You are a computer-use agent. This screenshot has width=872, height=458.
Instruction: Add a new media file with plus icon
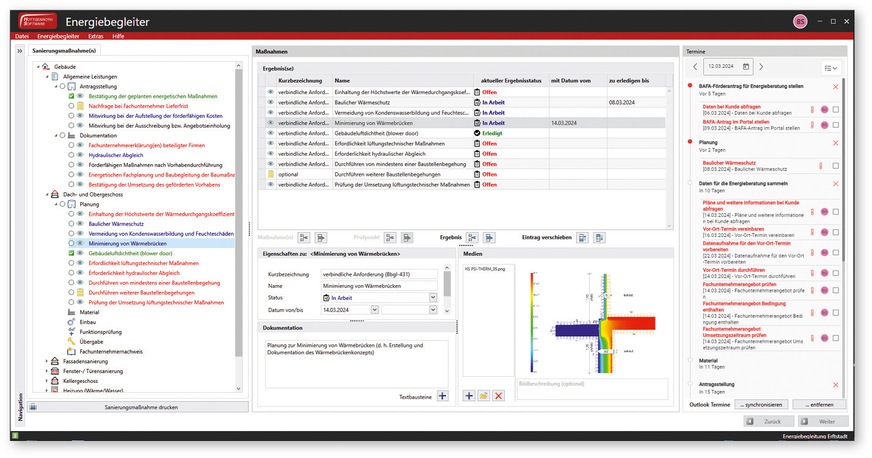pos(469,397)
